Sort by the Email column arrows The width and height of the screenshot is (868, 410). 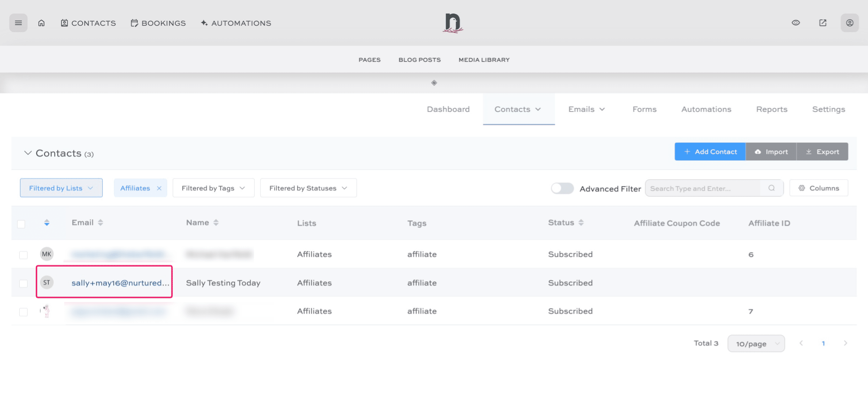pyautogui.click(x=100, y=223)
